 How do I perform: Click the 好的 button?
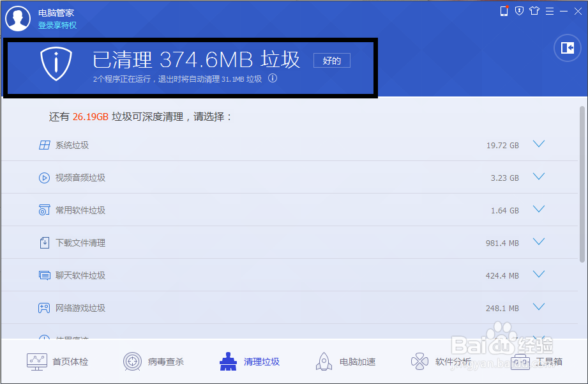click(x=332, y=61)
